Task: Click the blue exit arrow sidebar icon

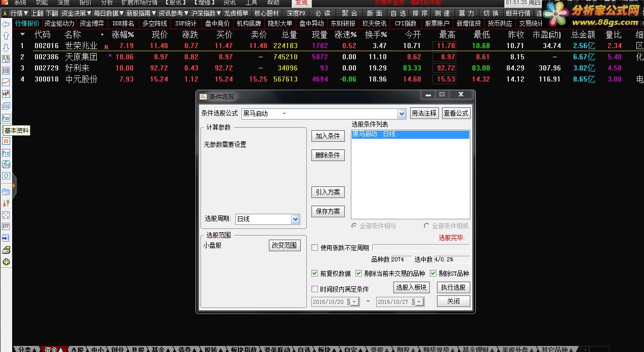Action: tap(6, 238)
